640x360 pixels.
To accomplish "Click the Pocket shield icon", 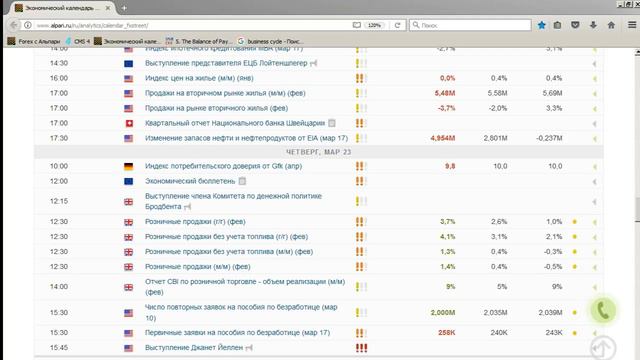I will 575,25.
